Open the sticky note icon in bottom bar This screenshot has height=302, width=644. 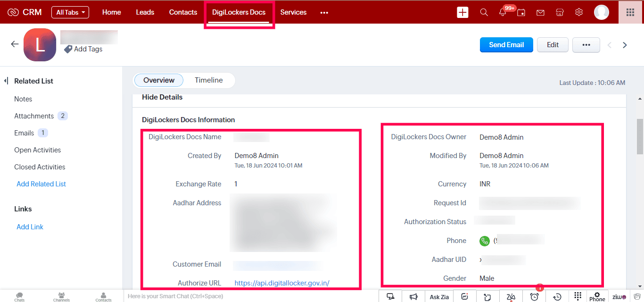pos(487,296)
